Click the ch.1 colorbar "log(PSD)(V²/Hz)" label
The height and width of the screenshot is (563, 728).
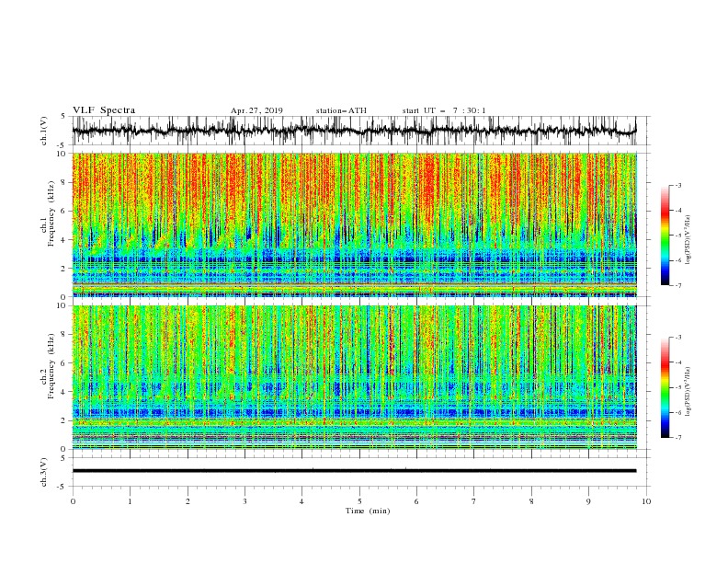click(688, 240)
